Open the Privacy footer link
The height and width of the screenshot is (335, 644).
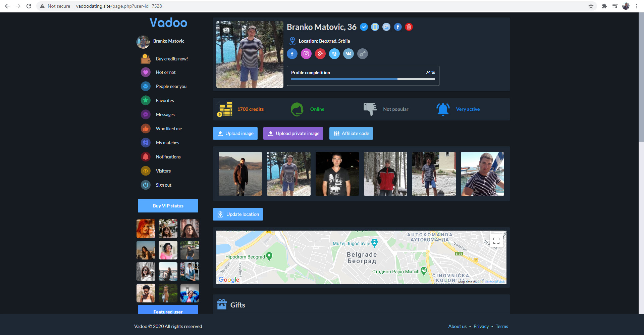481,326
